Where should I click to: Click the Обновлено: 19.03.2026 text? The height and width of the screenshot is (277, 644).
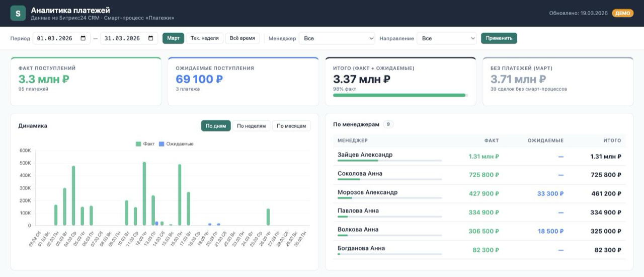[x=578, y=13]
